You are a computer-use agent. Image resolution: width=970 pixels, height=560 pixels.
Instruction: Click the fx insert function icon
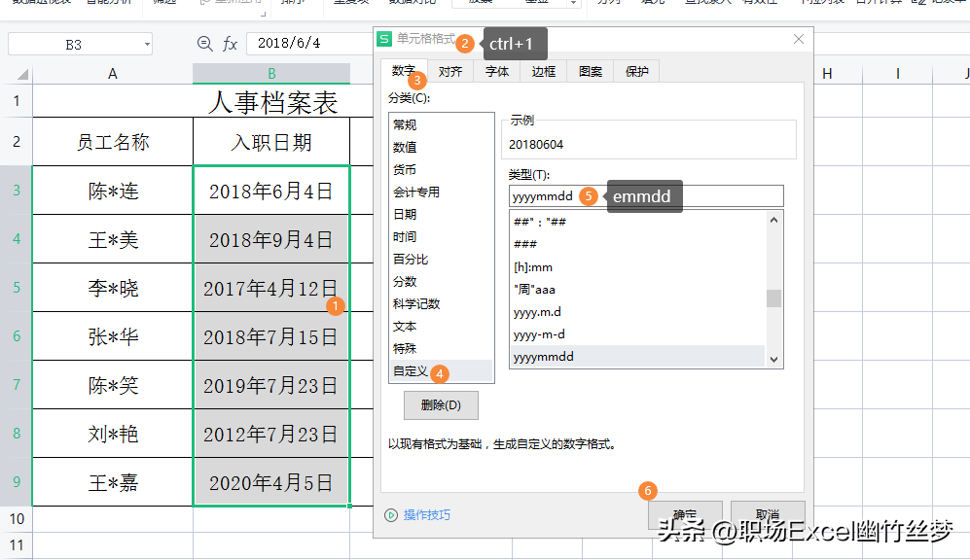tap(230, 44)
